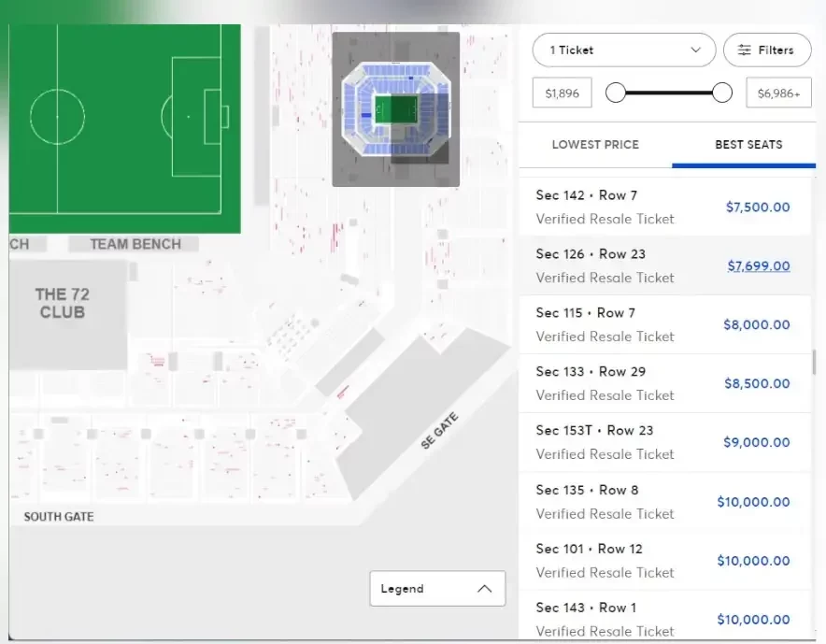Image resolution: width=826 pixels, height=644 pixels.
Task: Choose the Sec 101 Row 12 listing
Action: point(663,560)
